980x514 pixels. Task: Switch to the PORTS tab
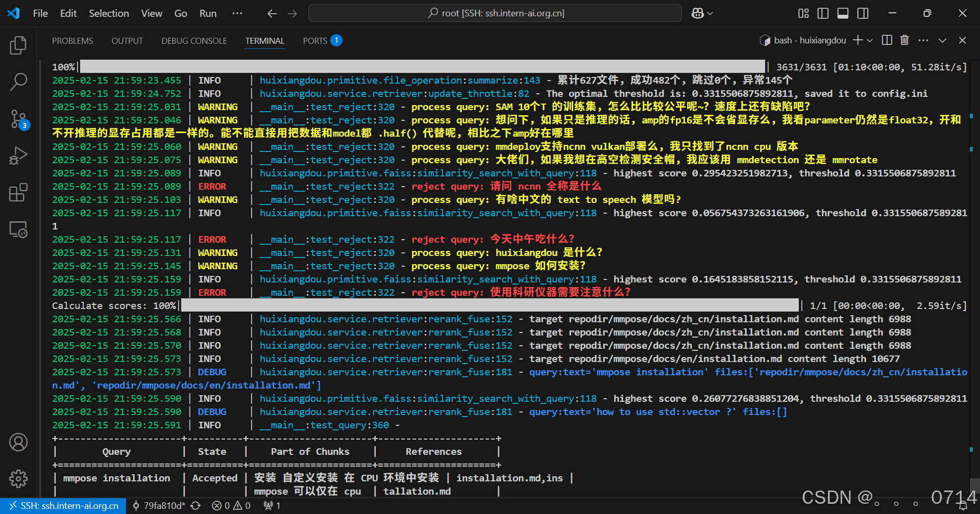(x=322, y=40)
